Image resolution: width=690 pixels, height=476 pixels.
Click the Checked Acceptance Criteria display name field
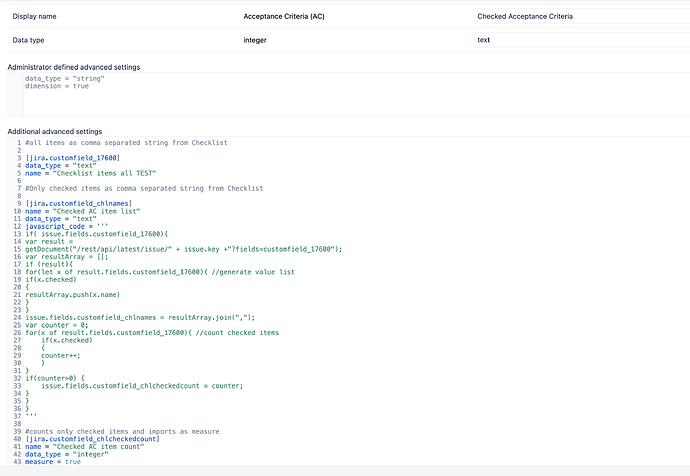580,17
